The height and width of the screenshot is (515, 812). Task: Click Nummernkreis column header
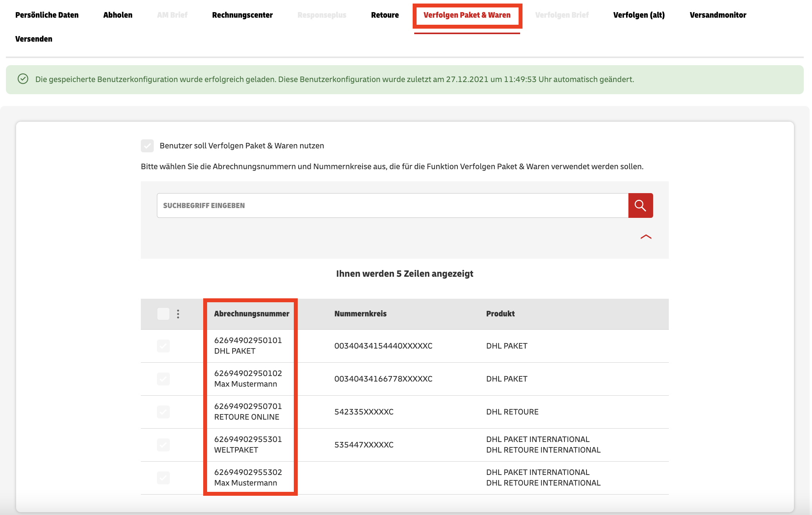click(360, 314)
